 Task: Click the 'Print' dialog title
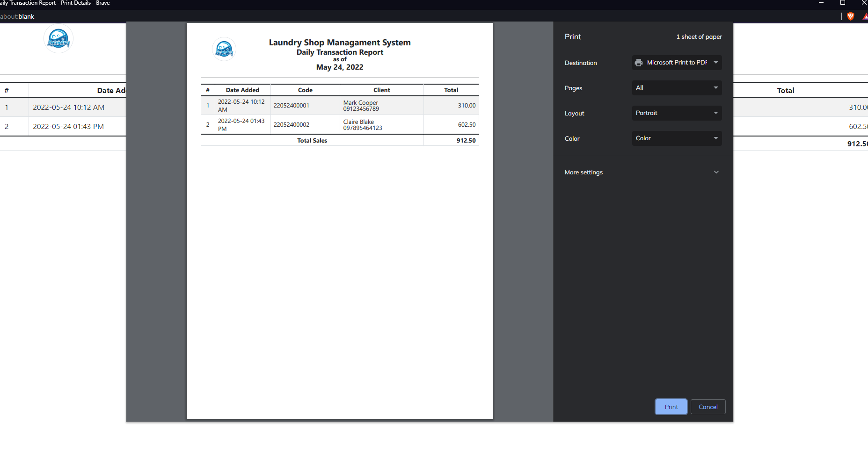click(x=573, y=37)
